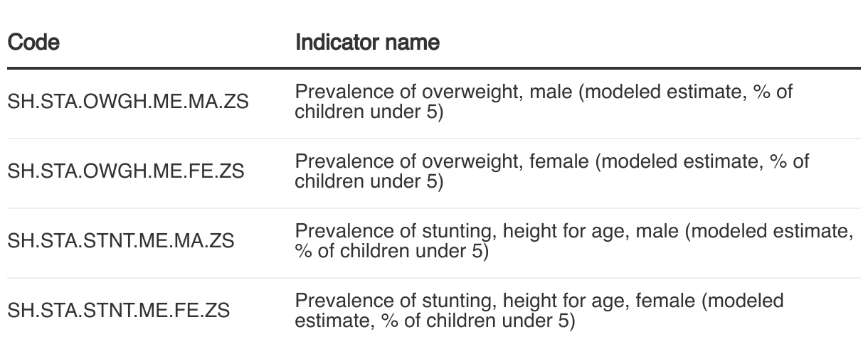Click the stunting, female indicator description
The height and width of the screenshot is (354, 868).
(539, 311)
